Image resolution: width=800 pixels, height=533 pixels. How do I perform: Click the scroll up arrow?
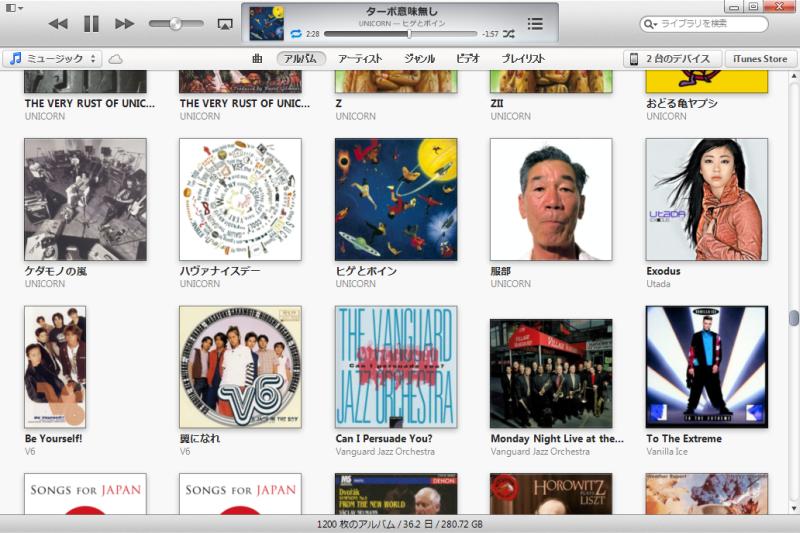point(793,77)
